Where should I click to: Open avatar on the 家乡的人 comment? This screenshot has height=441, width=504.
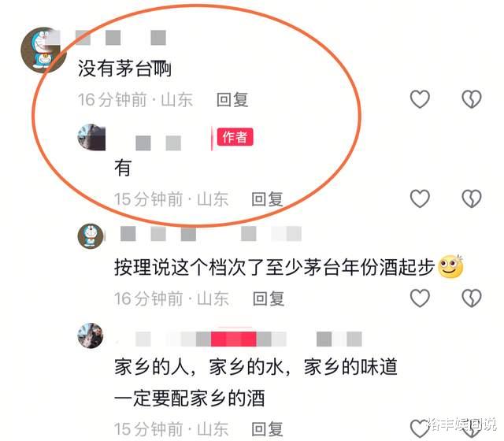(91, 335)
